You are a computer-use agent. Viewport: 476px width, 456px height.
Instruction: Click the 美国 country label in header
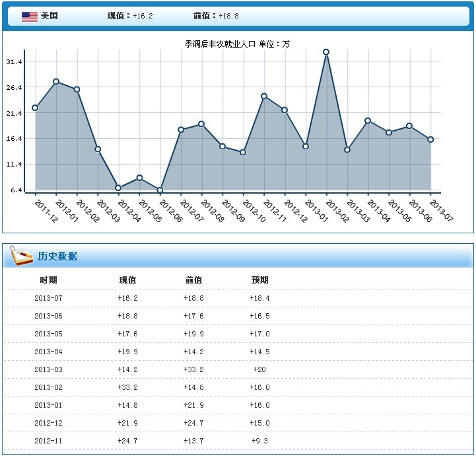tap(50, 16)
